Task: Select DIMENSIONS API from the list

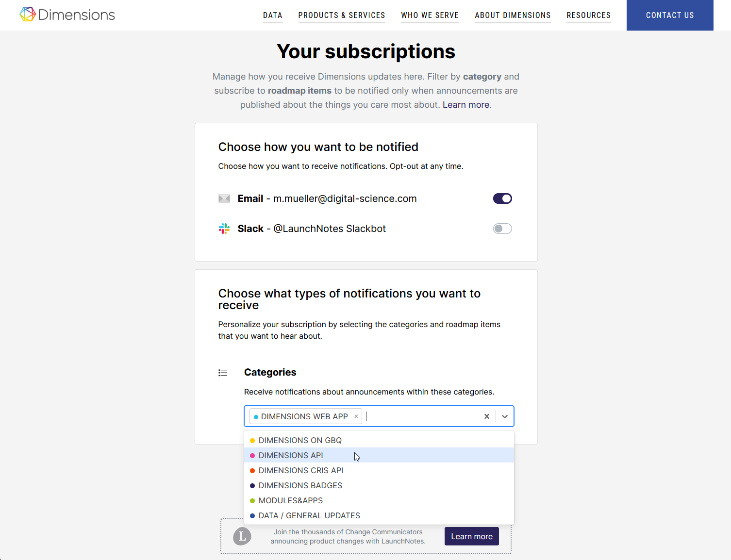Action: [291, 455]
